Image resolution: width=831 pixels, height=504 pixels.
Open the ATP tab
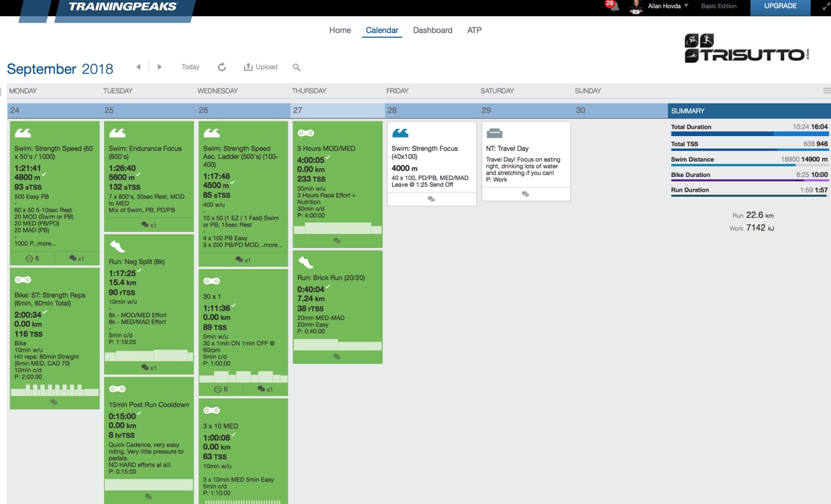[x=474, y=30]
